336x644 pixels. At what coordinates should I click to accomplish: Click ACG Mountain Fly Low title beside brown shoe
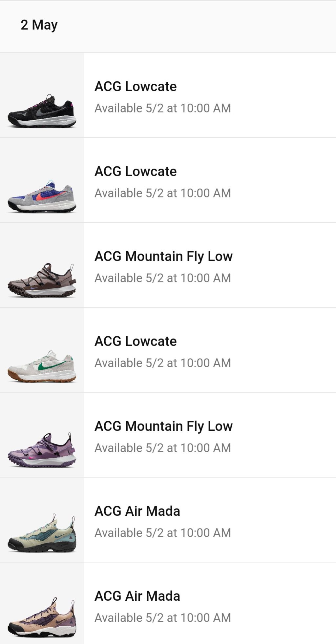(163, 257)
